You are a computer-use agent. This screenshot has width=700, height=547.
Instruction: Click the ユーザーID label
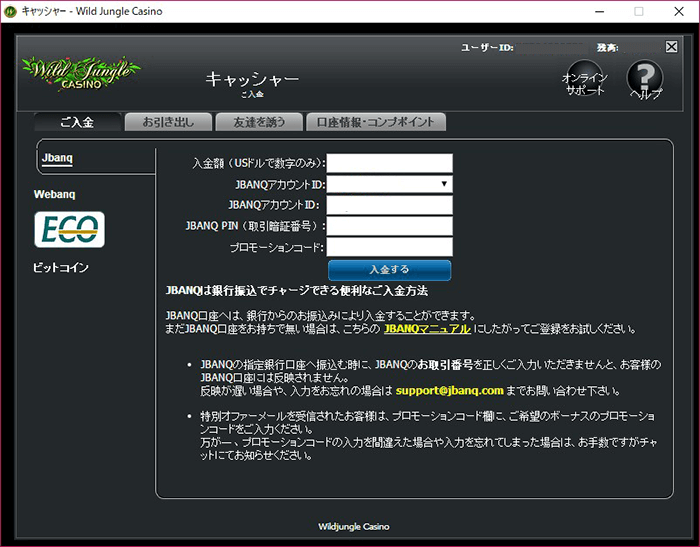click(x=487, y=48)
